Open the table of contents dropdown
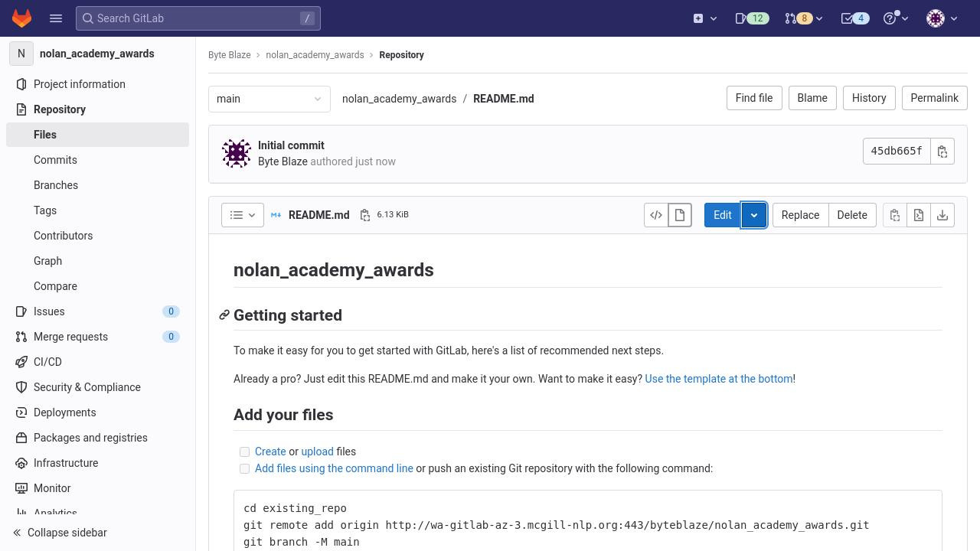This screenshot has height=551, width=980. [x=243, y=215]
